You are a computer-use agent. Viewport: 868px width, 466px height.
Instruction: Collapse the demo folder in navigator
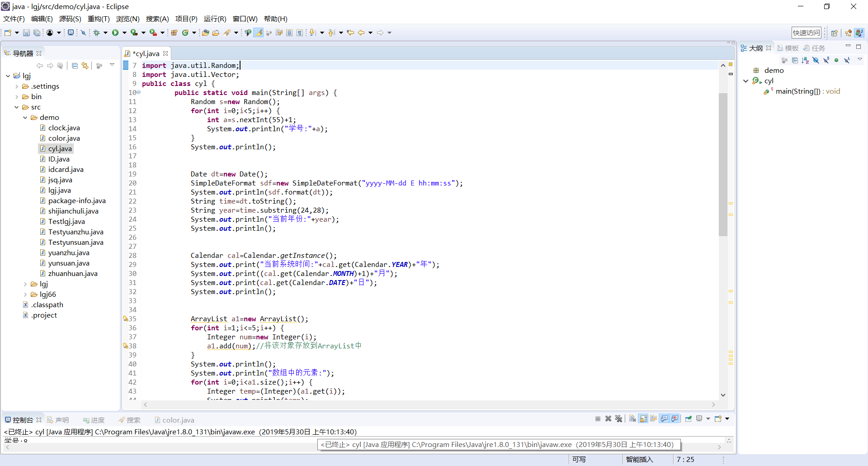point(25,118)
